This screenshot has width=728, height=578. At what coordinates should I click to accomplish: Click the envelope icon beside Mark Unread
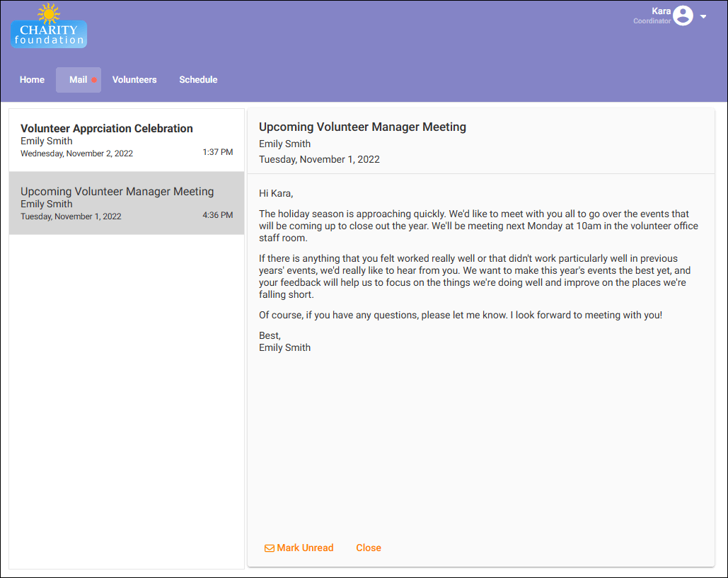click(x=269, y=548)
